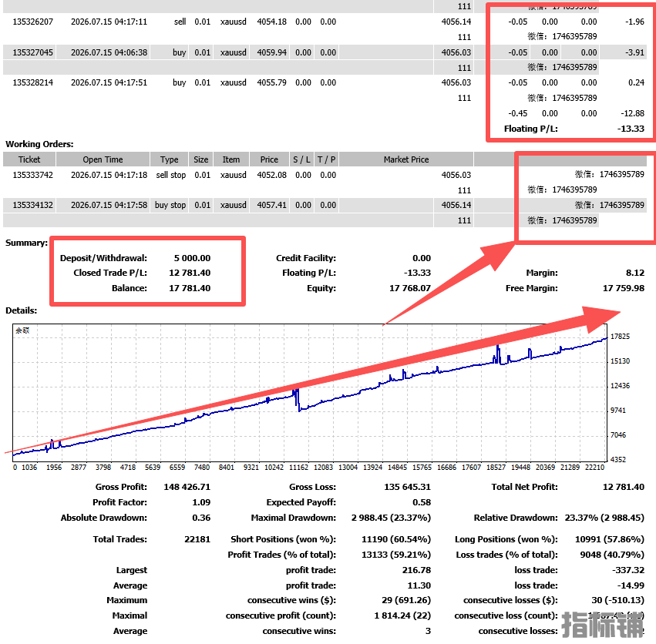The image size is (656, 644).
Task: Click the Closed Trade P/L value 12 781.40
Action: click(190, 273)
